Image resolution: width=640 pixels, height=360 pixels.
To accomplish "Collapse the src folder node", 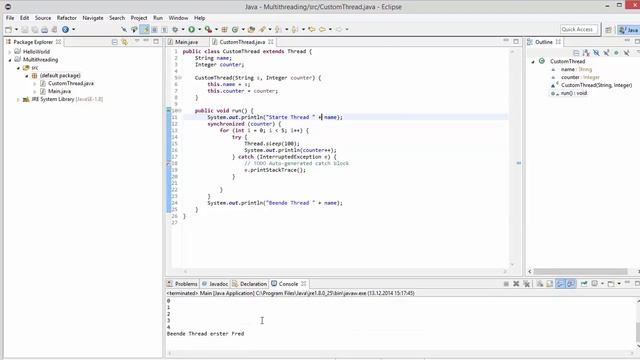I will coord(18,68).
